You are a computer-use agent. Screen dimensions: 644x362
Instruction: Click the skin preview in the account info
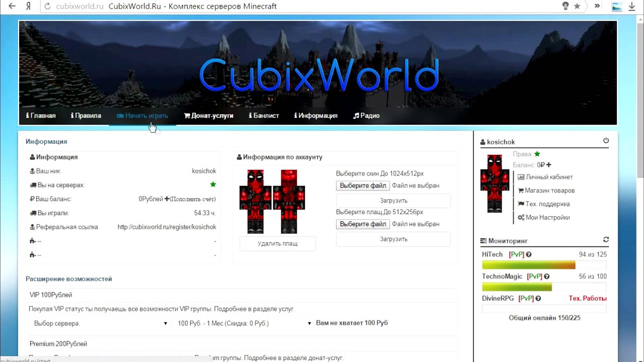coord(272,202)
